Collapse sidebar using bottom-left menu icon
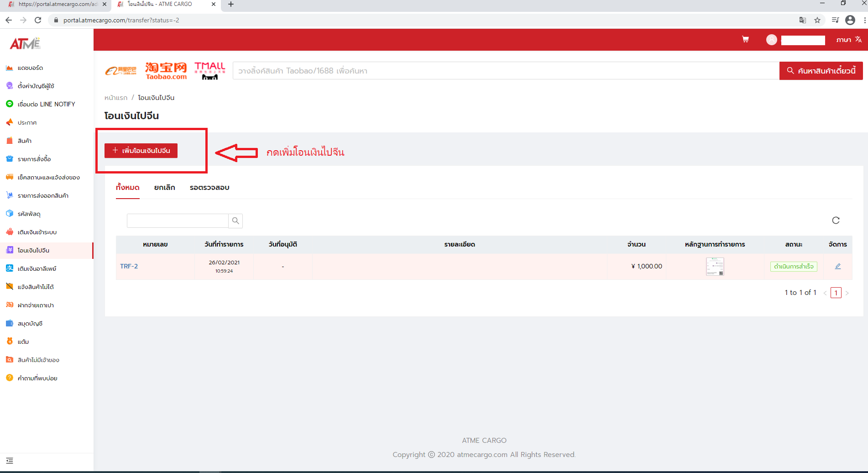 click(10, 461)
